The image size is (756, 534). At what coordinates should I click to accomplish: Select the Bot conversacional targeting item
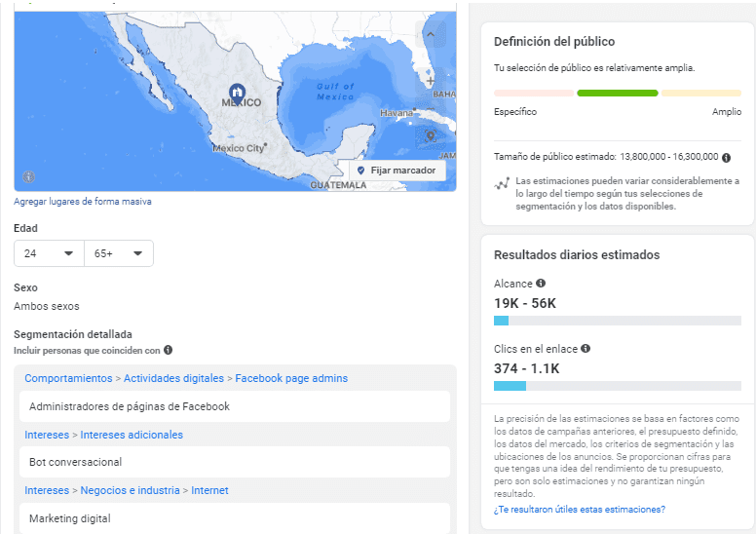pos(235,462)
